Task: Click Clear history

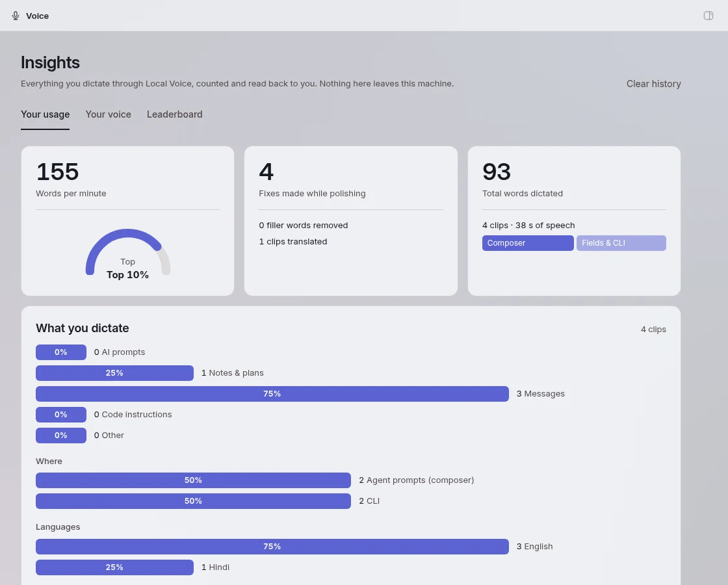Action: [x=653, y=84]
